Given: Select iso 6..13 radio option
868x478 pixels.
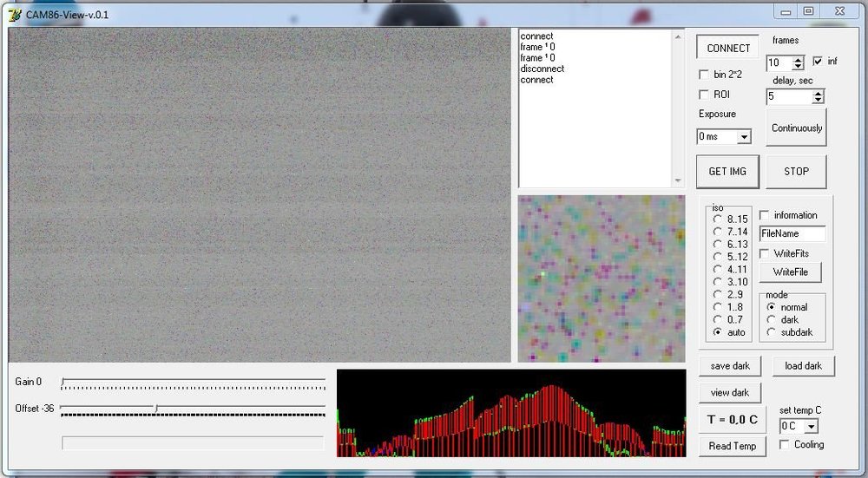Looking at the screenshot, I should click(x=718, y=244).
